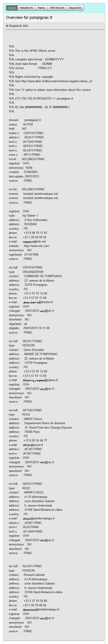Select the DNS Records tab
This screenshot has width=108, height=644.
click(57, 8)
